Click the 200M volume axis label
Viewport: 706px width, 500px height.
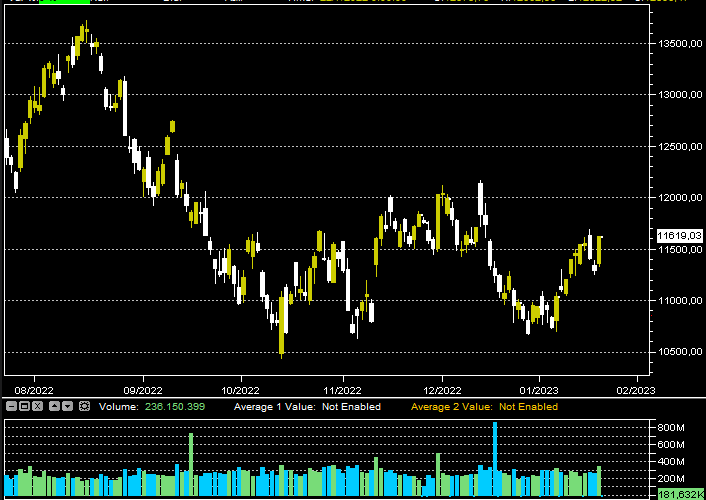pyautogui.click(x=671, y=478)
